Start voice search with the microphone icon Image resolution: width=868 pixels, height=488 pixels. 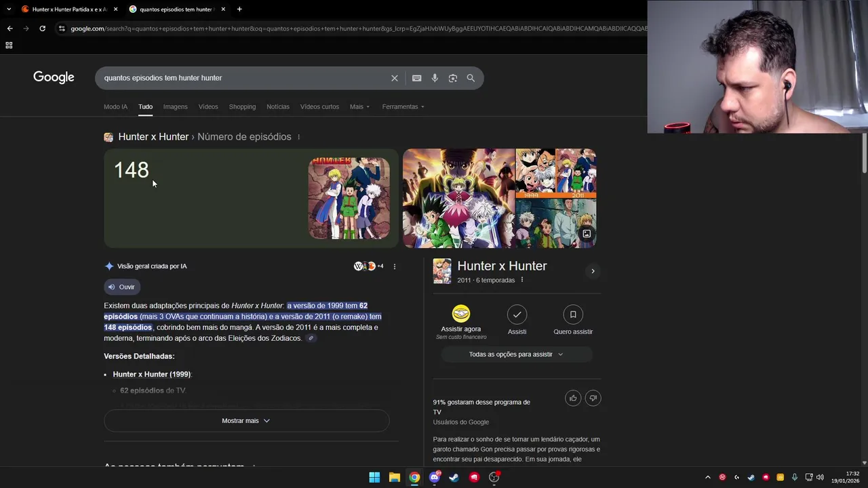[x=435, y=78]
